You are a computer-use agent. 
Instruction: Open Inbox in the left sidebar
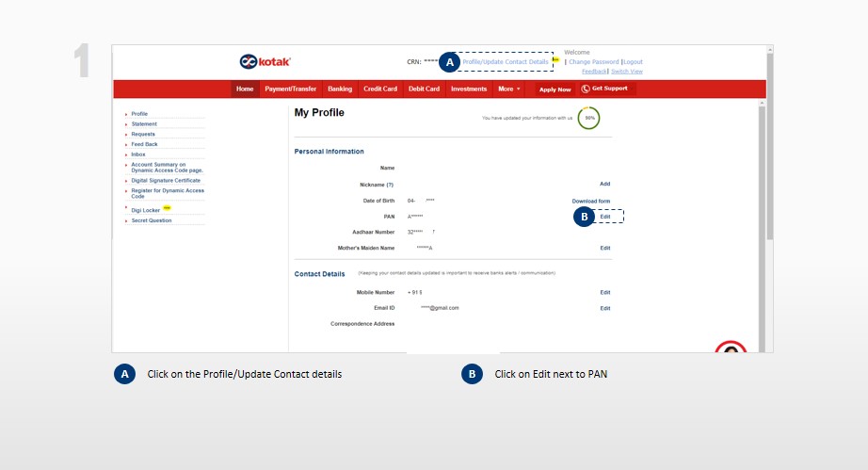pyautogui.click(x=138, y=154)
